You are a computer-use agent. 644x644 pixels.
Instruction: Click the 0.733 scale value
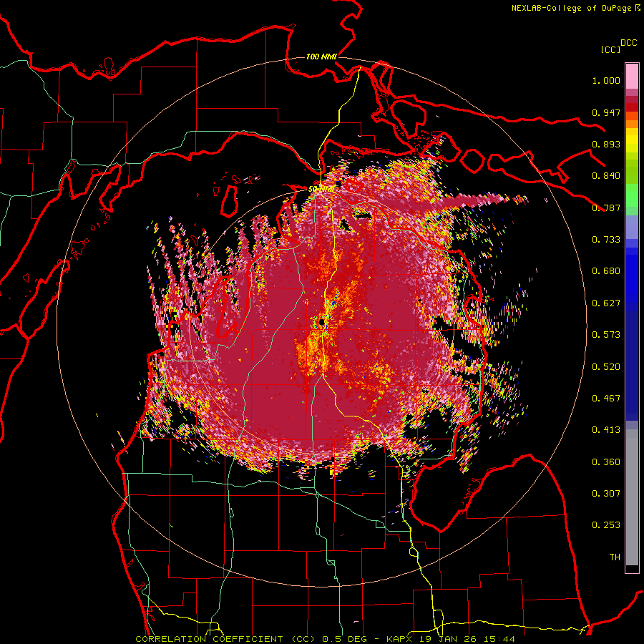(606, 240)
